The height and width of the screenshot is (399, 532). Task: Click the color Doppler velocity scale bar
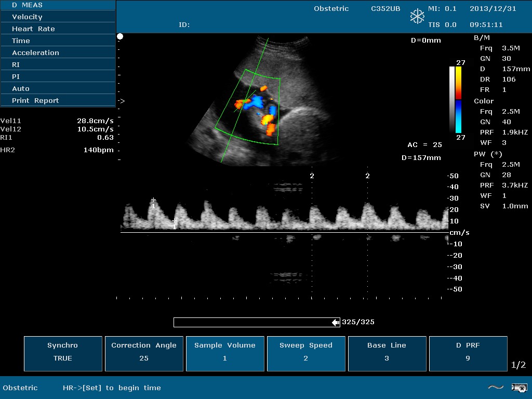pos(458,100)
